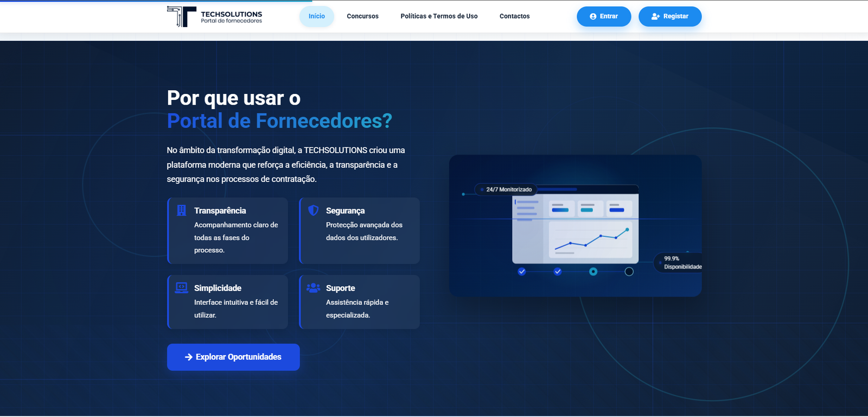Click the Segurança card title
Screen dimensions: 868x417
[346, 211]
